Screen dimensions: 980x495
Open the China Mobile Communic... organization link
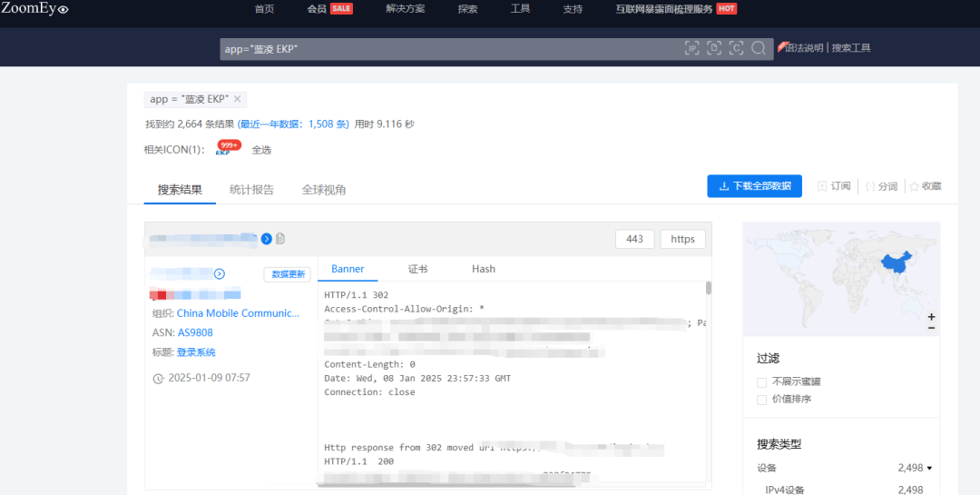238,313
